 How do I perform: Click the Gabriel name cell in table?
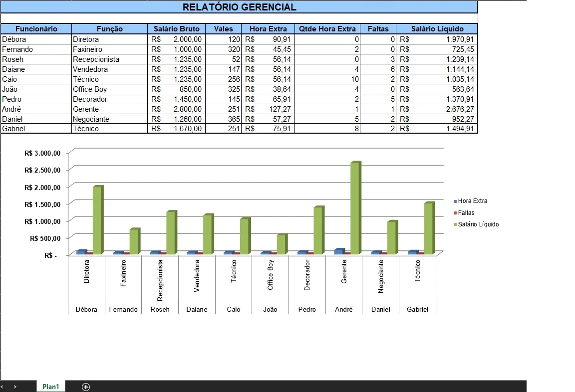click(x=36, y=128)
